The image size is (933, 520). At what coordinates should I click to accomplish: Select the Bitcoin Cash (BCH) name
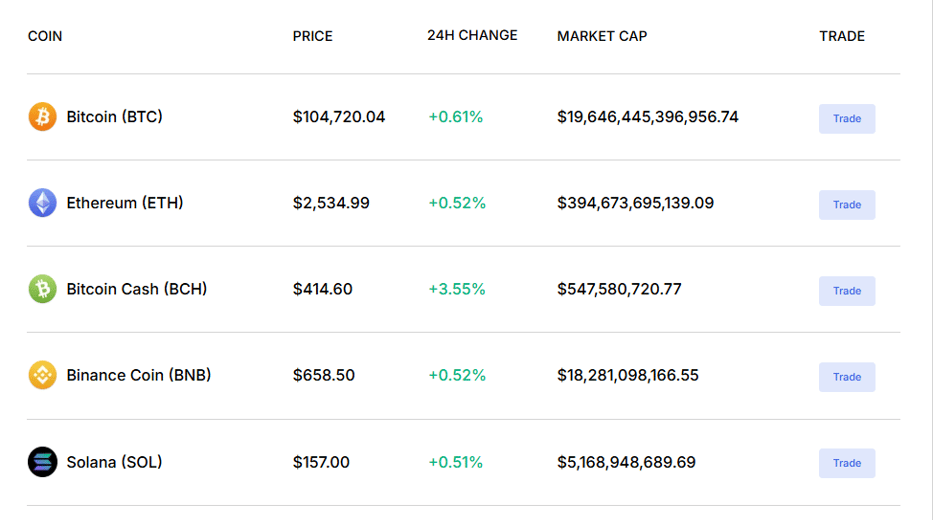pyautogui.click(x=137, y=289)
